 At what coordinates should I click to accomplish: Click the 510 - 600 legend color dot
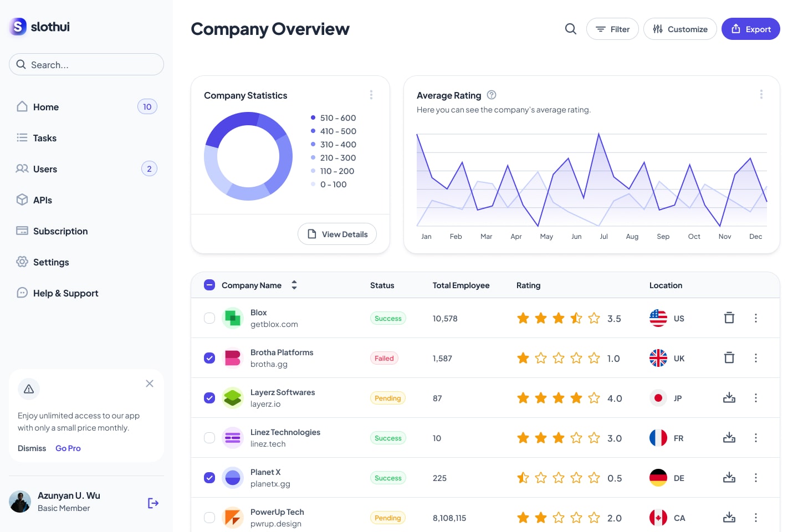[x=313, y=117]
